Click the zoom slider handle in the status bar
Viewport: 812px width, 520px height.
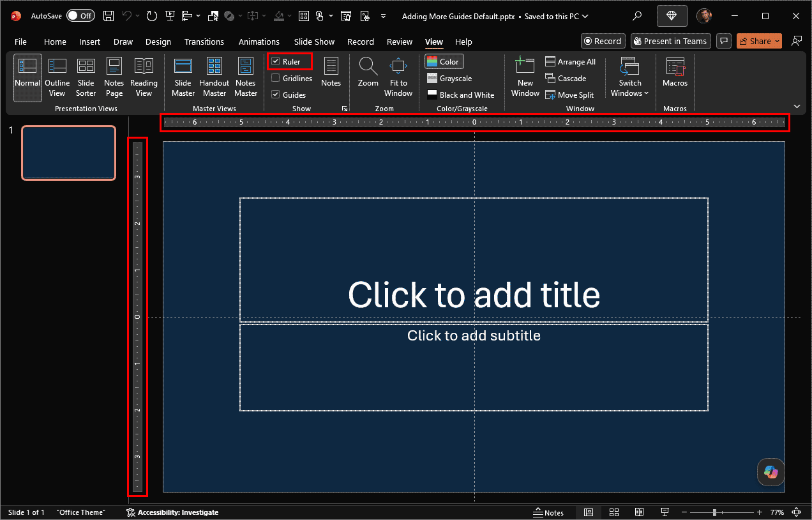pos(714,512)
